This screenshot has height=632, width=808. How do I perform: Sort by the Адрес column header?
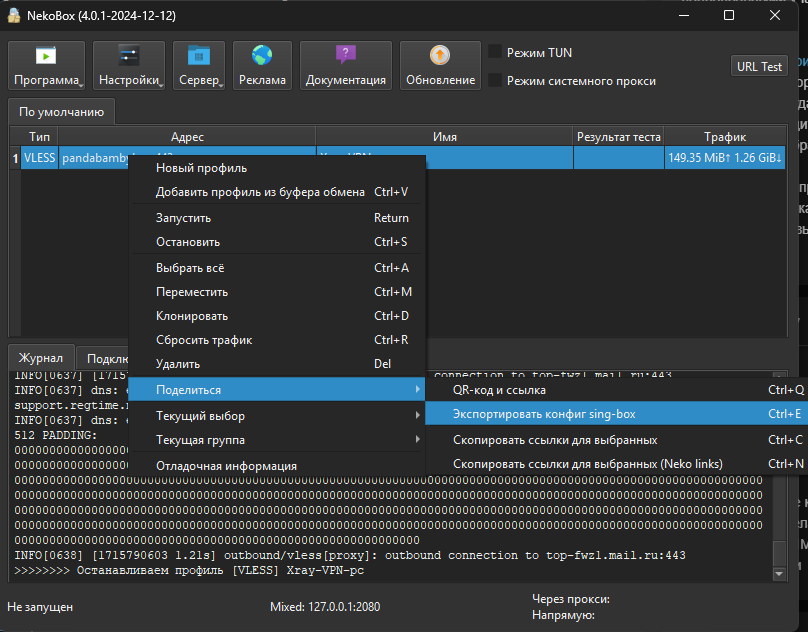click(x=187, y=137)
